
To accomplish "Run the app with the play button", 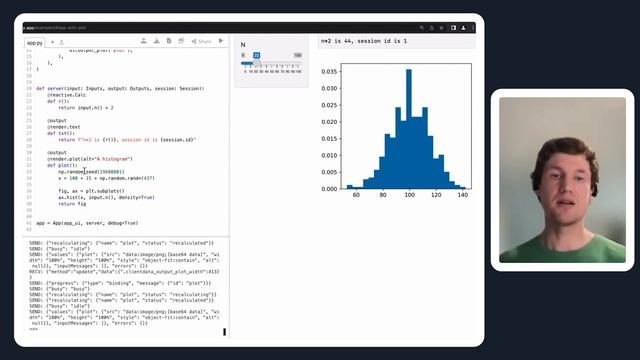I will click(x=221, y=41).
